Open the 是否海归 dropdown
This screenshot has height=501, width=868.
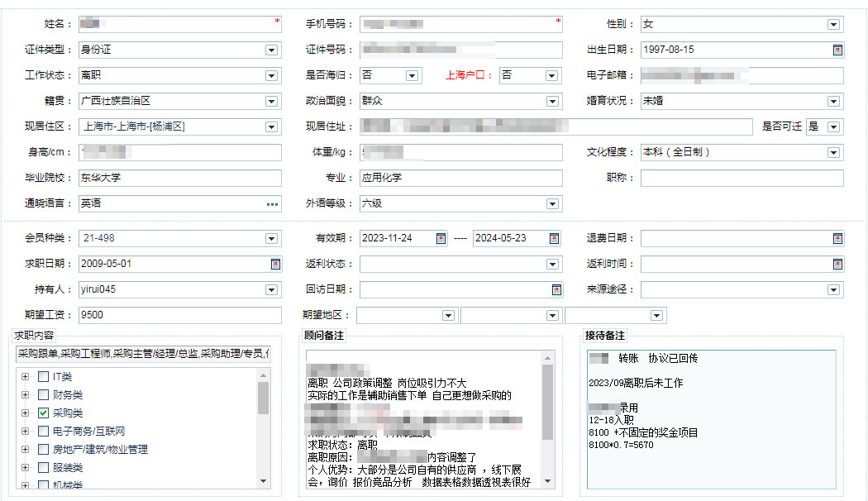[412, 75]
